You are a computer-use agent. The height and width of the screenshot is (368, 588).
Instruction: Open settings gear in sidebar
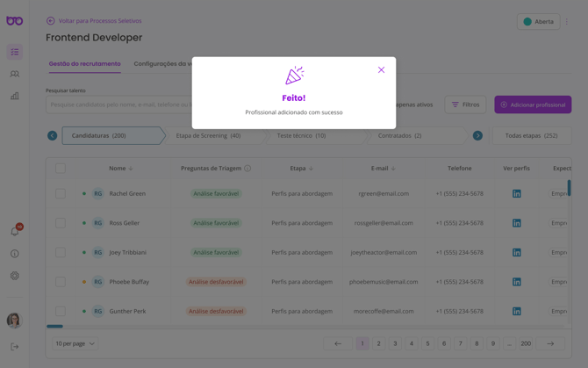(14, 276)
